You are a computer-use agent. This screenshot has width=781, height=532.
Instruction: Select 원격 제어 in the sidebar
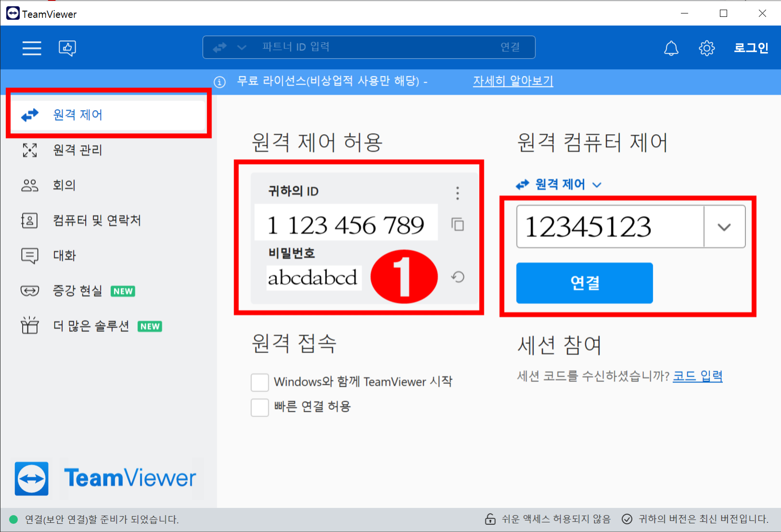click(x=109, y=114)
